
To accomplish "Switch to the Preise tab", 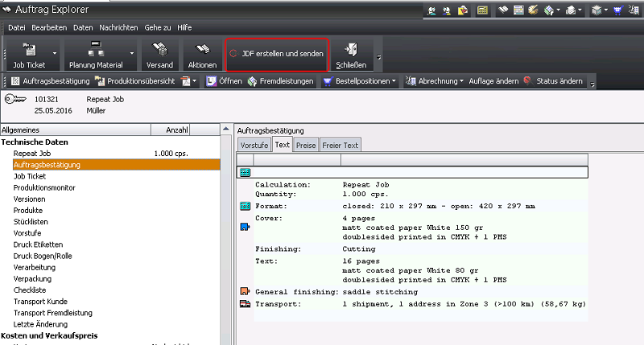I will [306, 145].
